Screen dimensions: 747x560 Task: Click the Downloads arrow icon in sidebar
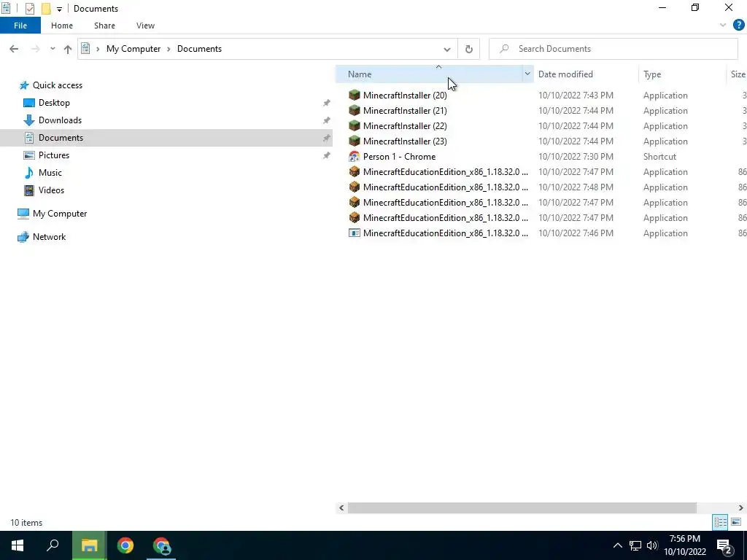point(29,120)
